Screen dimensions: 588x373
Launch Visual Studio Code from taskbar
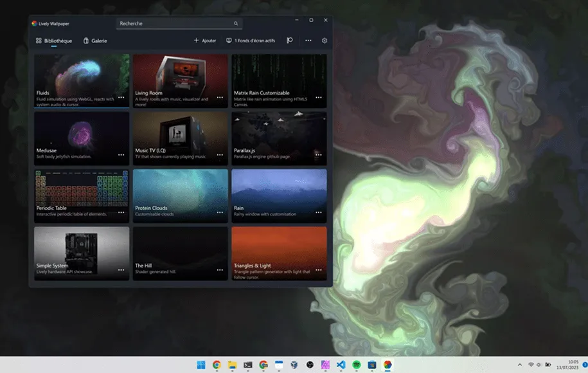tap(341, 365)
